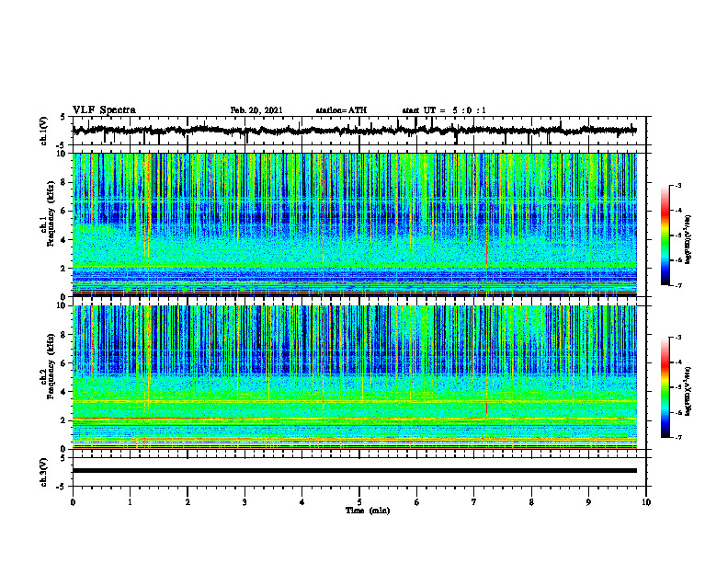Select the ch.2 color bar log(PSD) label
Viewport: 728px width, 563px height.
[x=688, y=390]
